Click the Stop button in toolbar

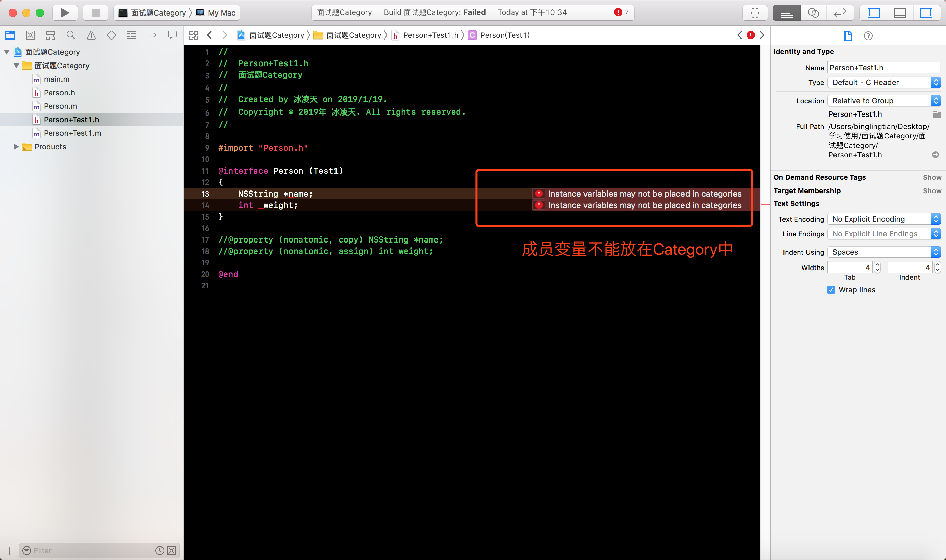96,13
